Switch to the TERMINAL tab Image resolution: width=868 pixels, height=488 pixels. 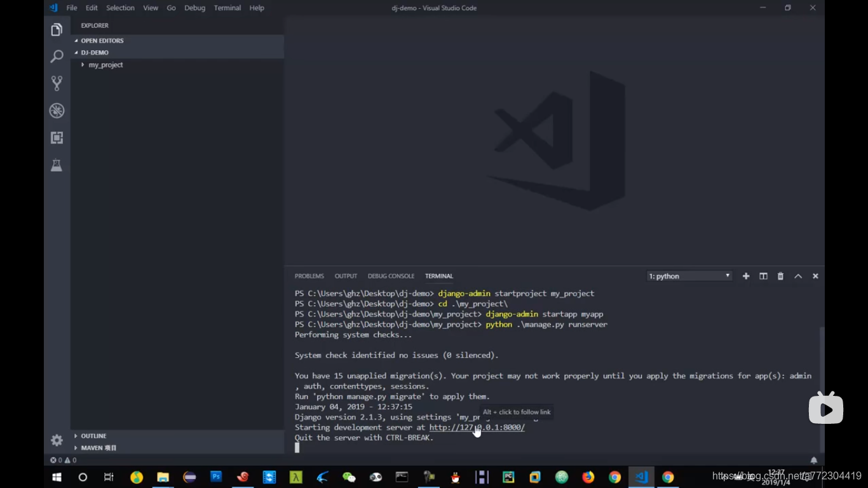439,276
